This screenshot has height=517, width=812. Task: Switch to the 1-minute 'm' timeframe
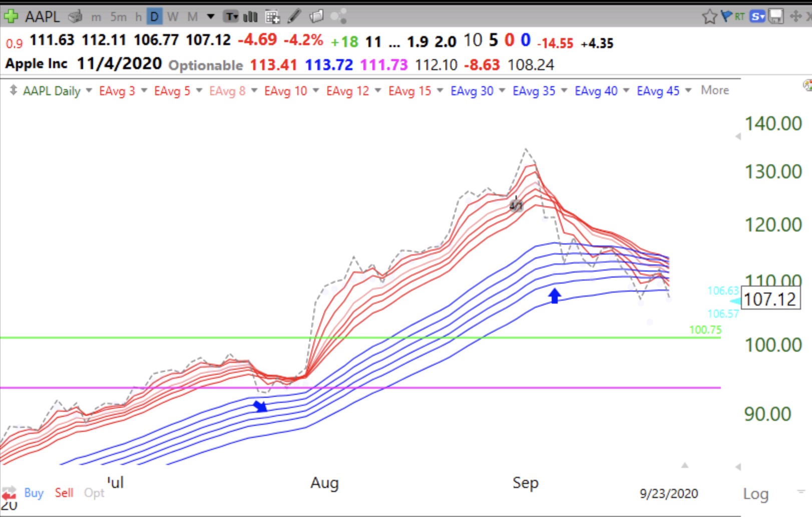(96, 18)
